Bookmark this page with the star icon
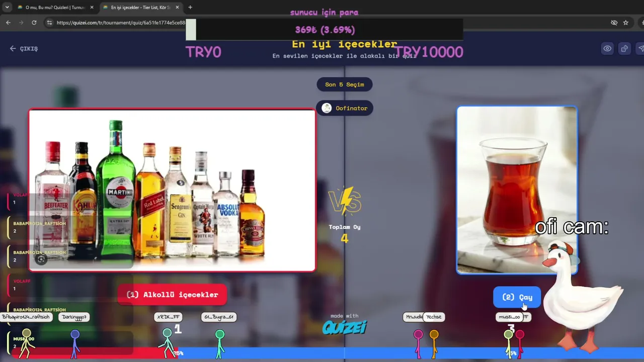 pyautogui.click(x=625, y=23)
